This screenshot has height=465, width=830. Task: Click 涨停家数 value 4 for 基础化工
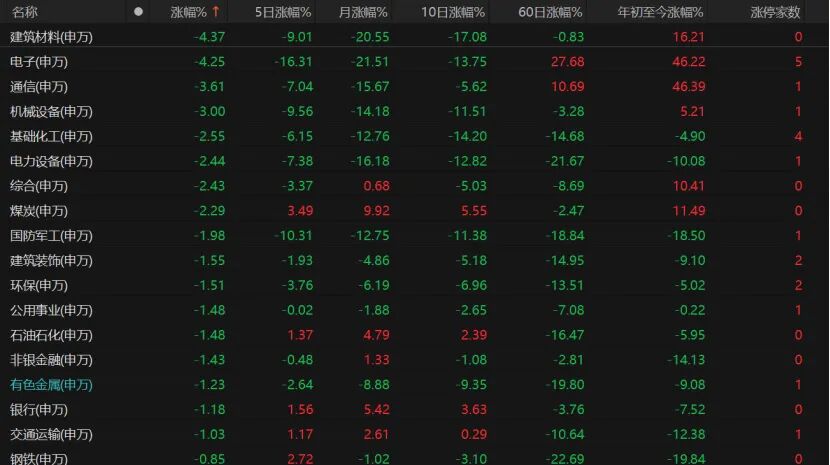(798, 136)
